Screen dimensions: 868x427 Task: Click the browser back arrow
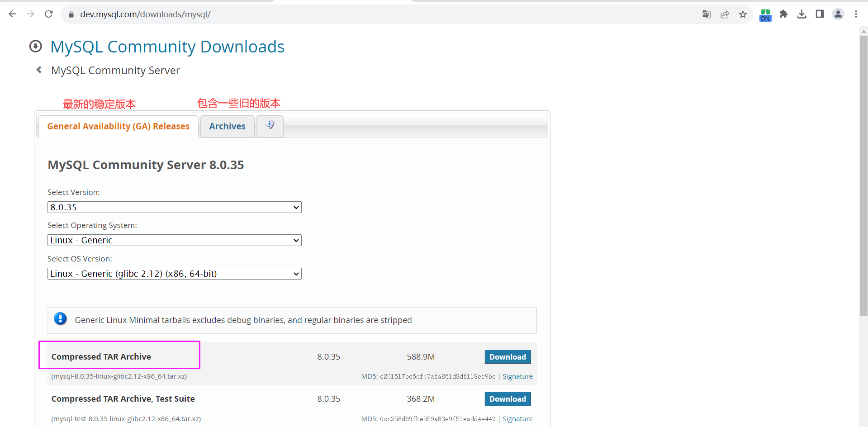(12, 14)
